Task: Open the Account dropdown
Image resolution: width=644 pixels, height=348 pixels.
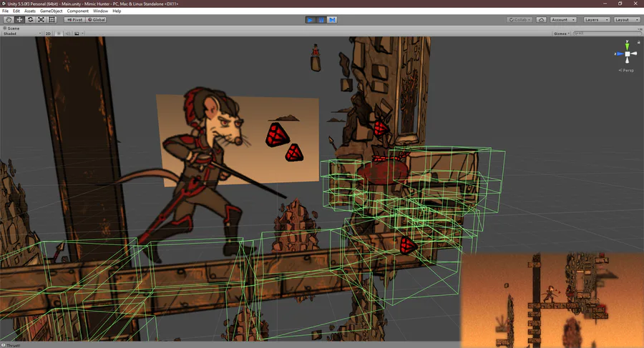Action: coord(563,20)
